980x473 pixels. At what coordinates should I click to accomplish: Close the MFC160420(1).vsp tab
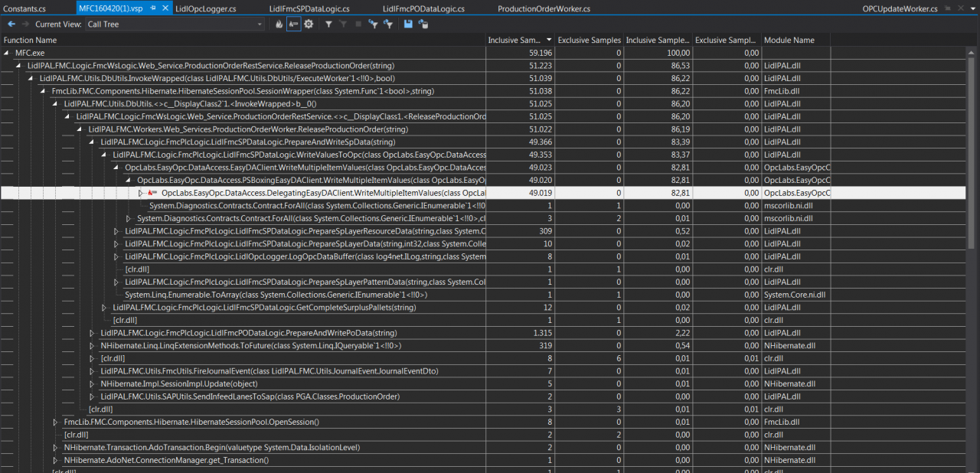pos(166,8)
